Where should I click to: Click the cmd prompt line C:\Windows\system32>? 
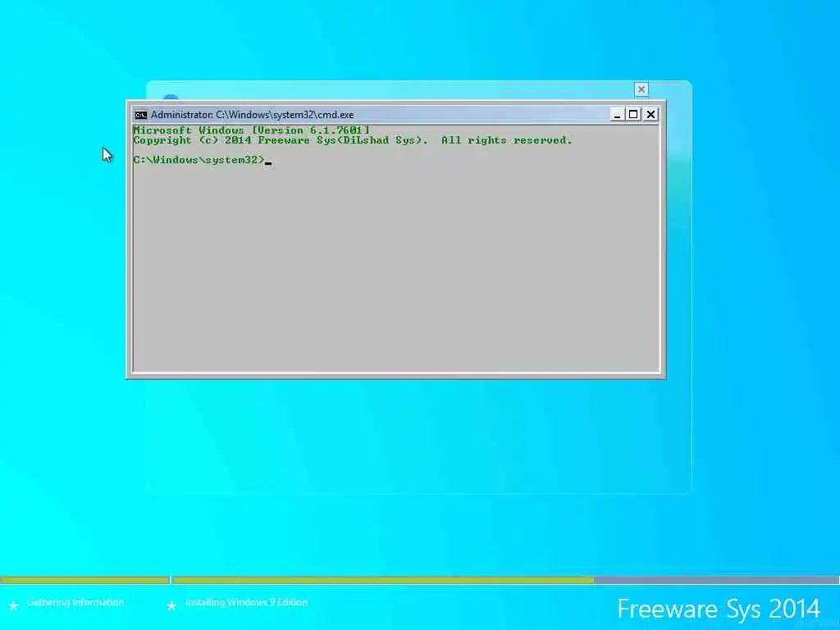[x=199, y=160]
